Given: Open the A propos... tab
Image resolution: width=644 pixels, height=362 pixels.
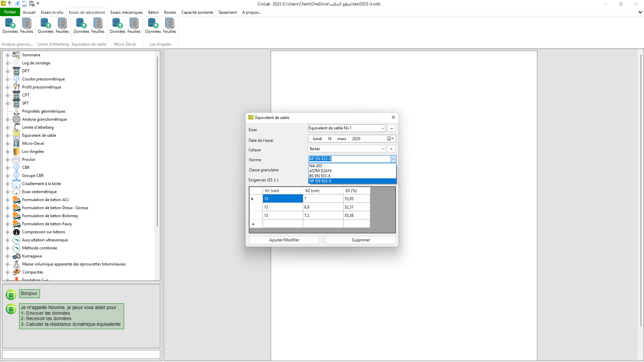Looking at the screenshot, I should coord(252,12).
